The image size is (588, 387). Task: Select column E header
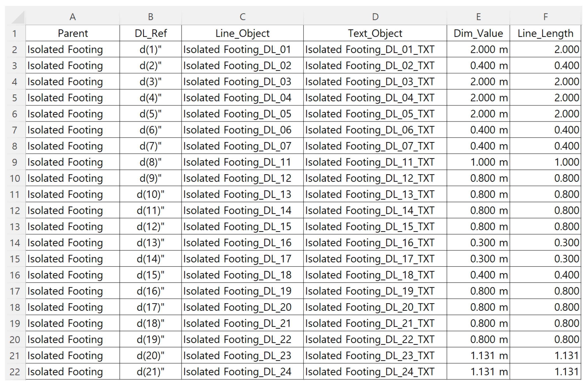point(478,17)
